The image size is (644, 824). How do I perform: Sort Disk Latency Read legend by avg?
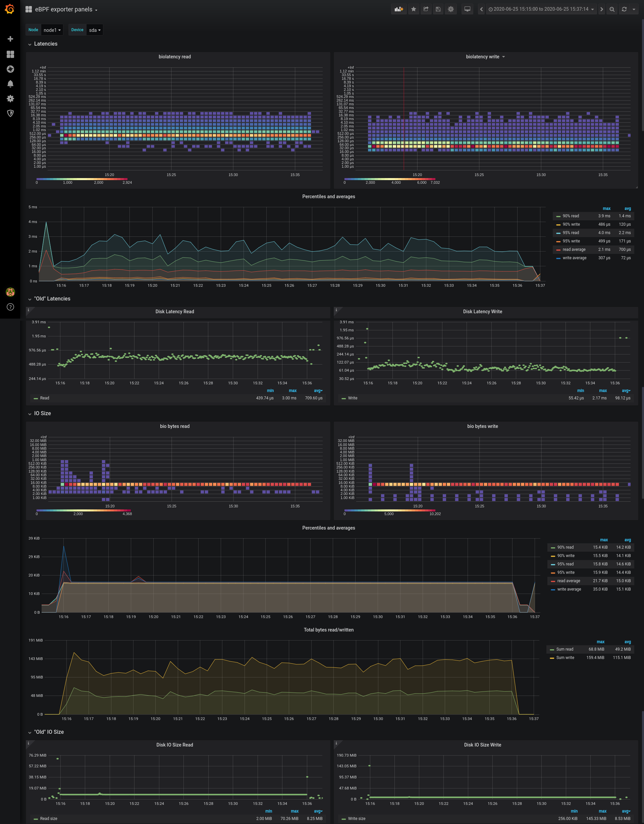pyautogui.click(x=318, y=391)
